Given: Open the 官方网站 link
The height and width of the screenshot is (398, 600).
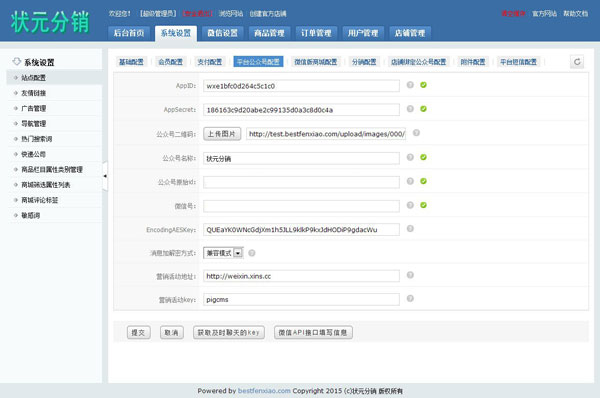Looking at the screenshot, I should 545,14.
